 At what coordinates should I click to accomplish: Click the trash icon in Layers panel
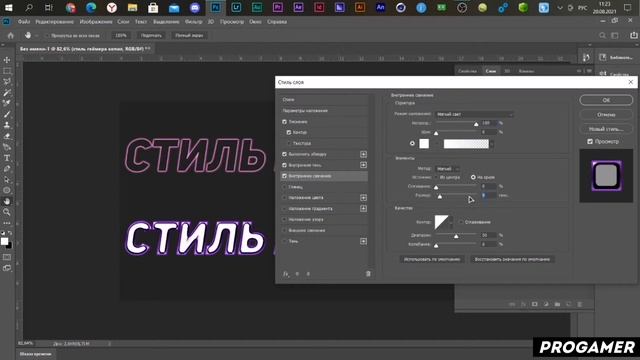coord(580,304)
